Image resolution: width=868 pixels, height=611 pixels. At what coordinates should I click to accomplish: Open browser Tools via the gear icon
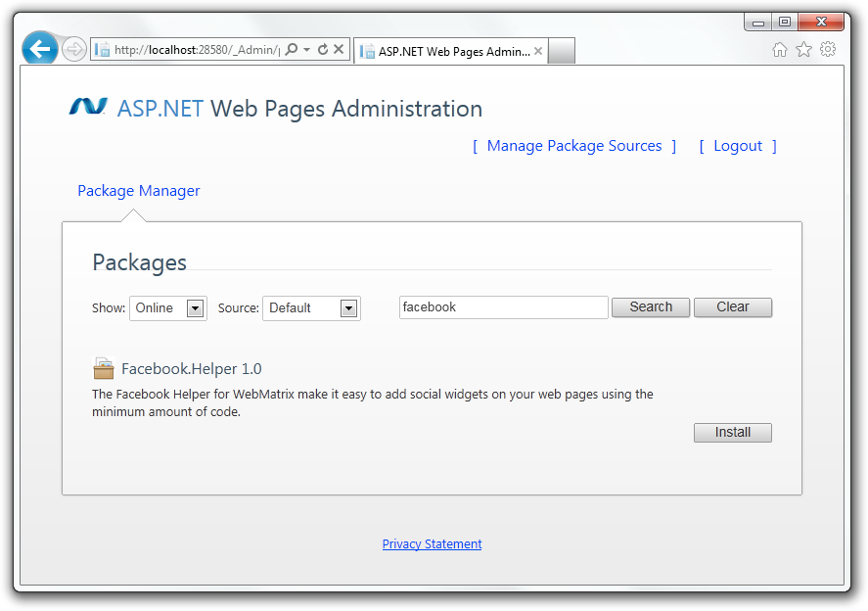828,47
